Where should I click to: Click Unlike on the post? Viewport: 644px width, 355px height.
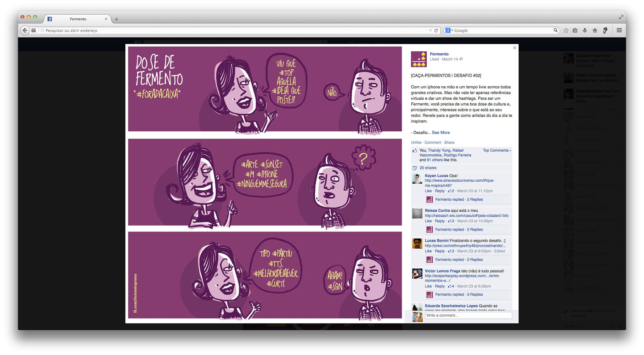tap(416, 142)
